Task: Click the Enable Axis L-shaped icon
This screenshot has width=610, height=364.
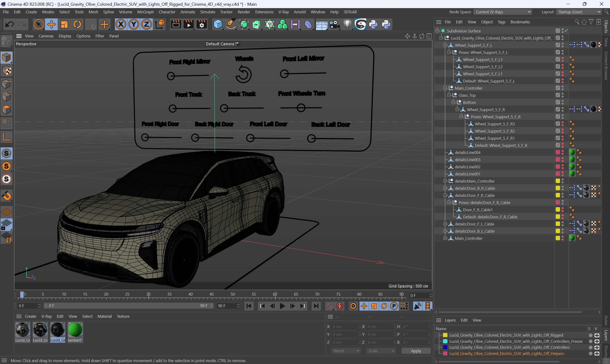Action: click(7, 137)
